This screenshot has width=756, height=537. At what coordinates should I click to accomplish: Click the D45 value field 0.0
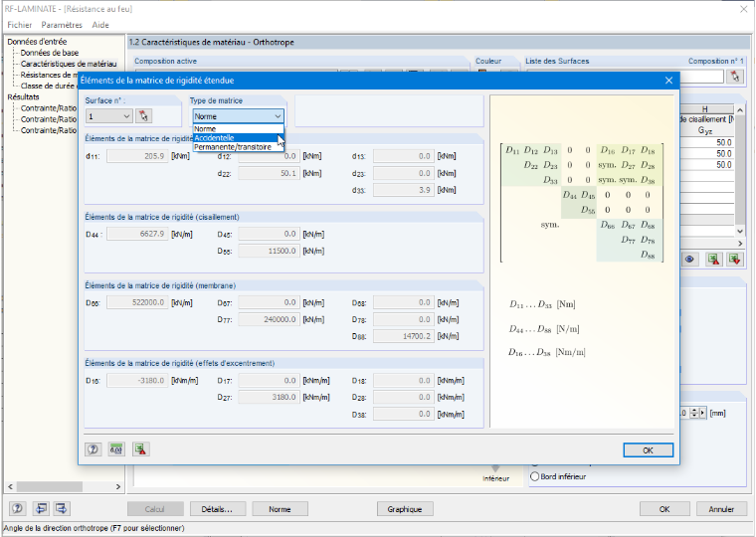[269, 234]
